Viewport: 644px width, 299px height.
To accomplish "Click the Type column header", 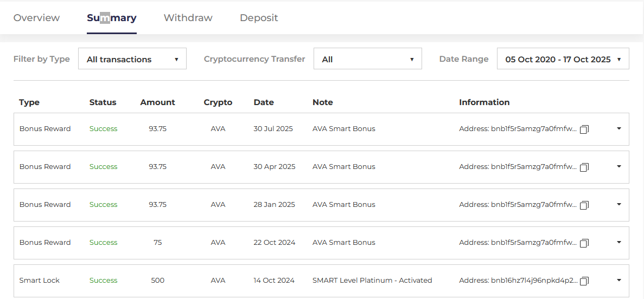I will click(x=29, y=102).
